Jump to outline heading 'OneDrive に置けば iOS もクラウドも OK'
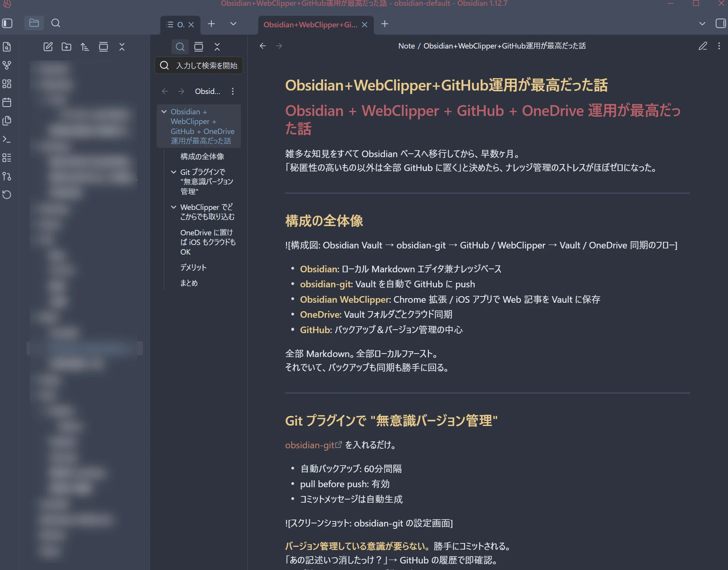This screenshot has width=728, height=570. tap(208, 242)
